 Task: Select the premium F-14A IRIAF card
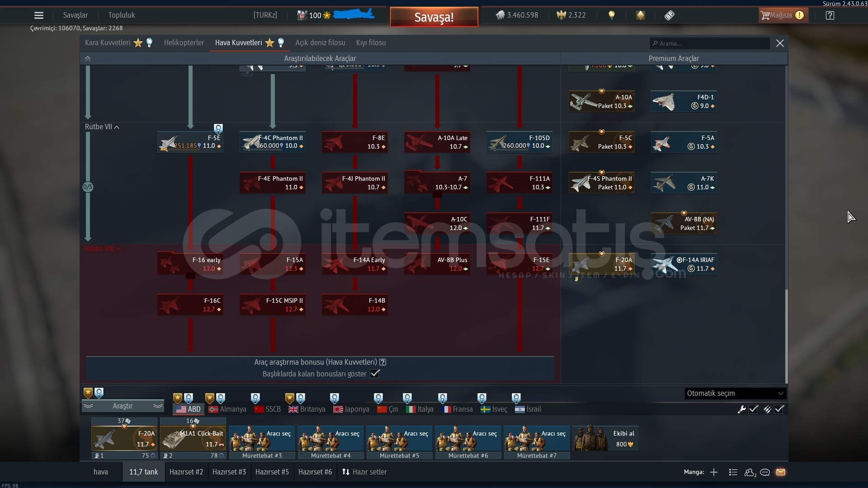(684, 264)
